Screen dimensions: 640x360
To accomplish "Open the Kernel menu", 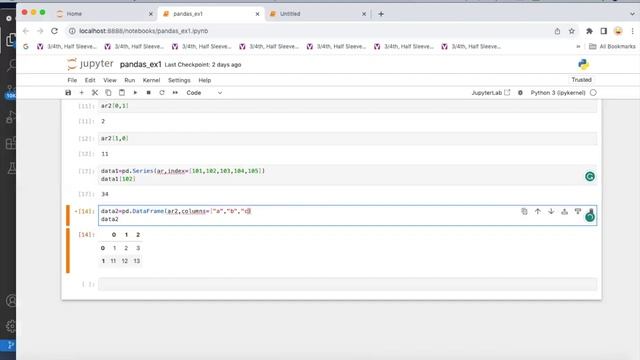I will pyautogui.click(x=151, y=80).
